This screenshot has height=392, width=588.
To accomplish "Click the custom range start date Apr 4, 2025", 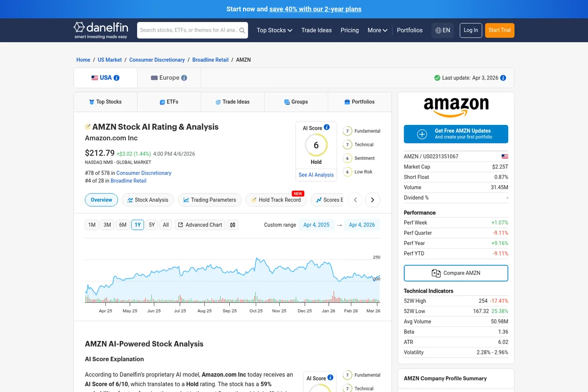I will [x=317, y=224].
